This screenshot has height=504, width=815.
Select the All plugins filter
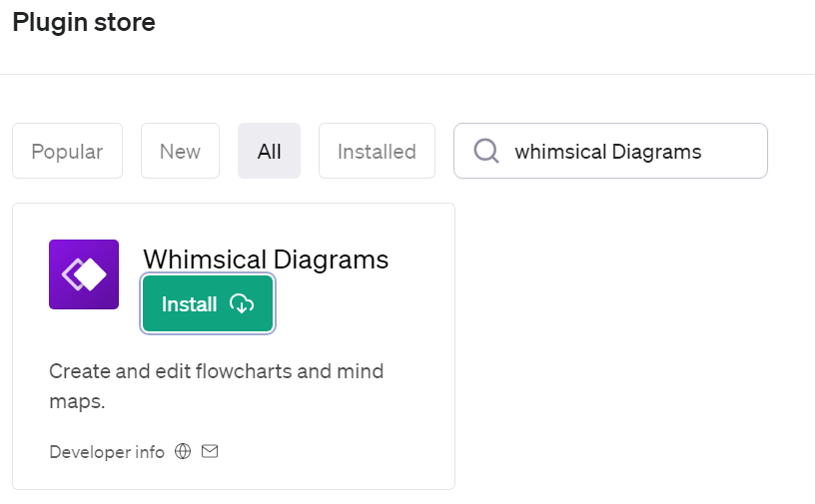coord(270,151)
